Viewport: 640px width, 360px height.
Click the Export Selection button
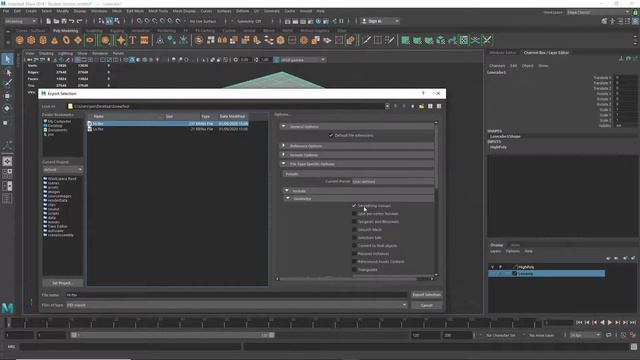427,295
